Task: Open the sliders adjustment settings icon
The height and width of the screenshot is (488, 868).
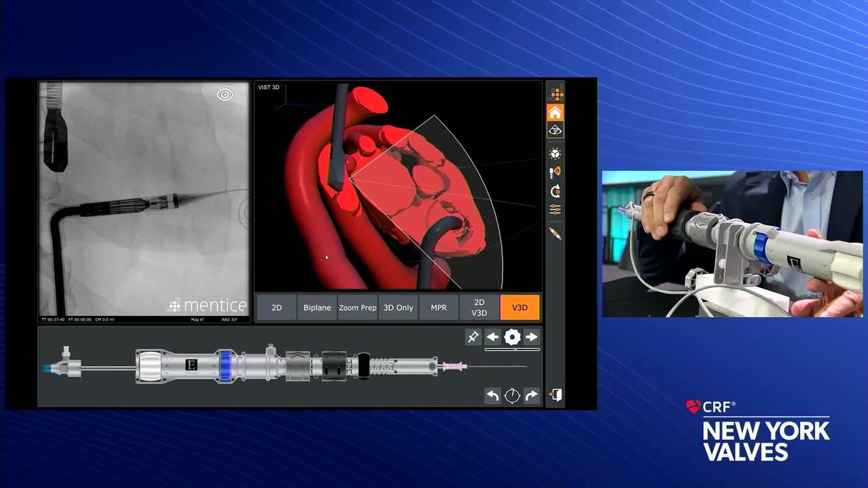Action: (x=555, y=209)
